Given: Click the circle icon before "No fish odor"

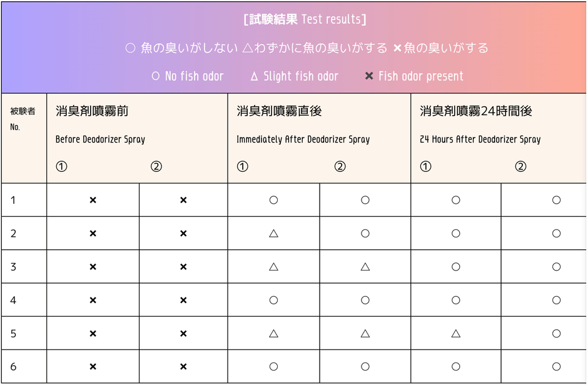Looking at the screenshot, I should (156, 76).
